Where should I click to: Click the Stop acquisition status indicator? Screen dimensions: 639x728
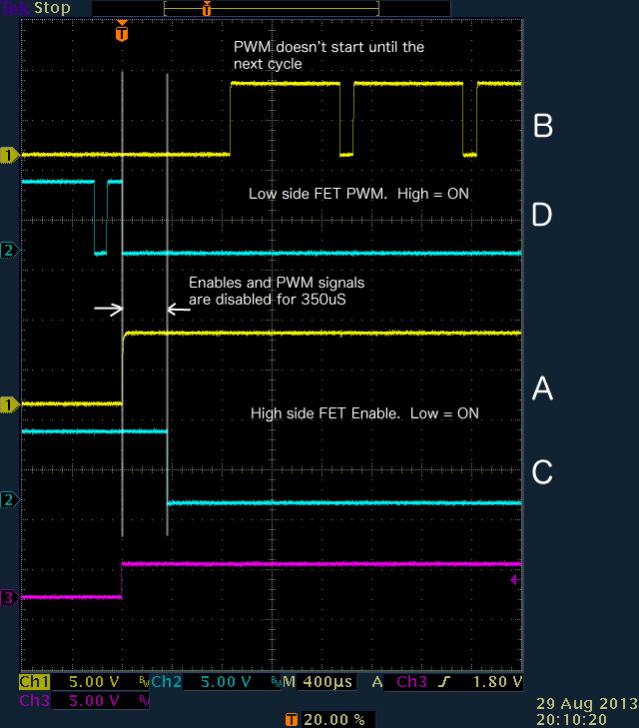point(52,8)
